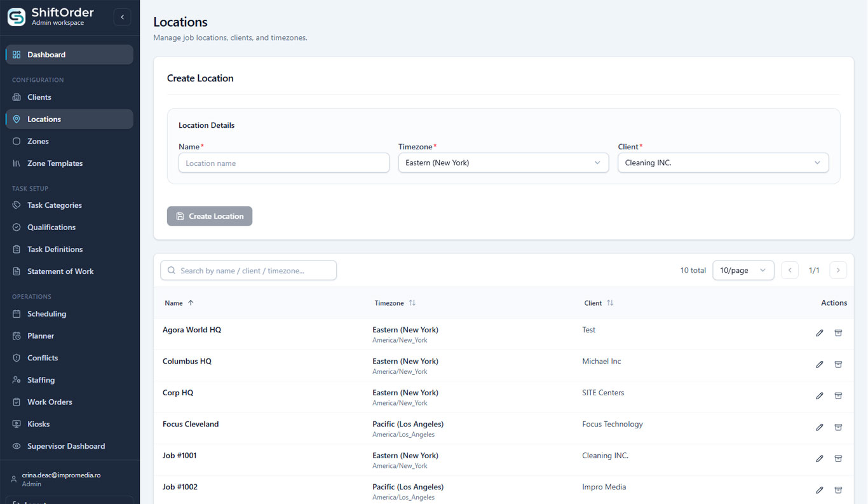The width and height of the screenshot is (868, 504).
Task: Open Scheduling in the sidebar
Action: (x=69, y=314)
